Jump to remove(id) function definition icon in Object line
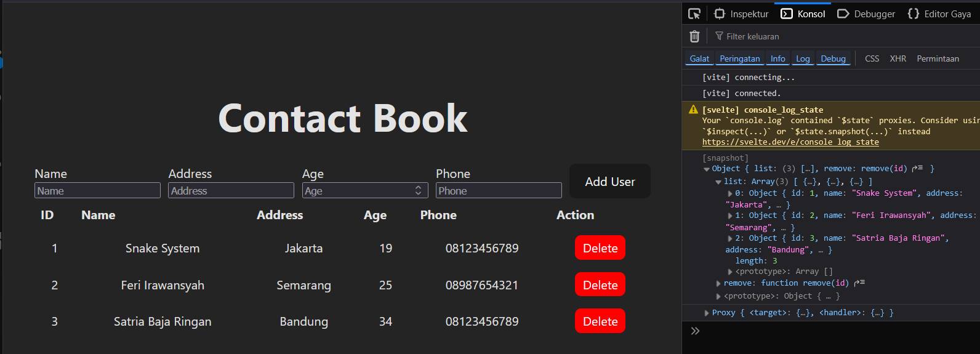 click(x=917, y=168)
